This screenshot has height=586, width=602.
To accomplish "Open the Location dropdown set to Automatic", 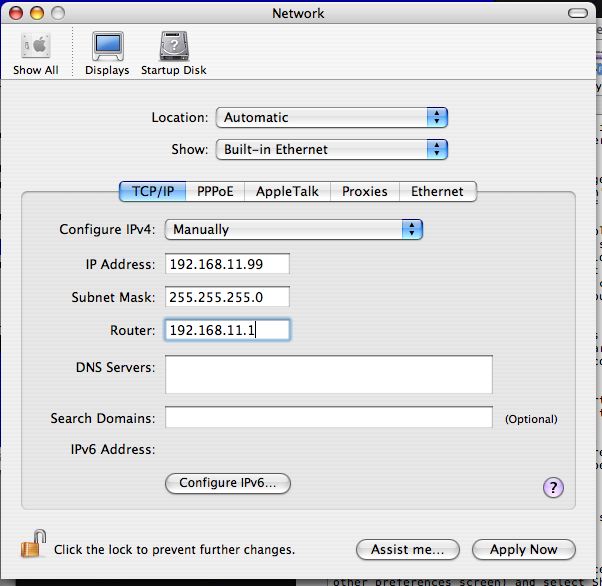I will (332, 118).
